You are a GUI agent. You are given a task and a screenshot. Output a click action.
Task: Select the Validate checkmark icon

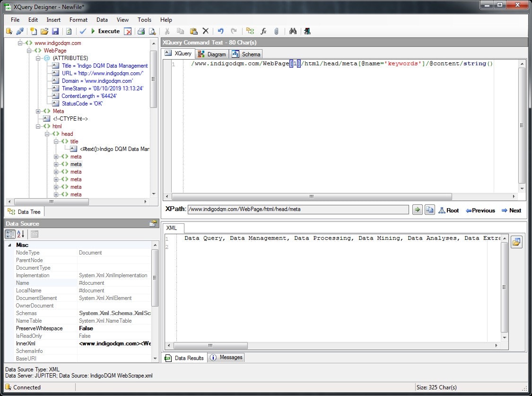pos(83,31)
